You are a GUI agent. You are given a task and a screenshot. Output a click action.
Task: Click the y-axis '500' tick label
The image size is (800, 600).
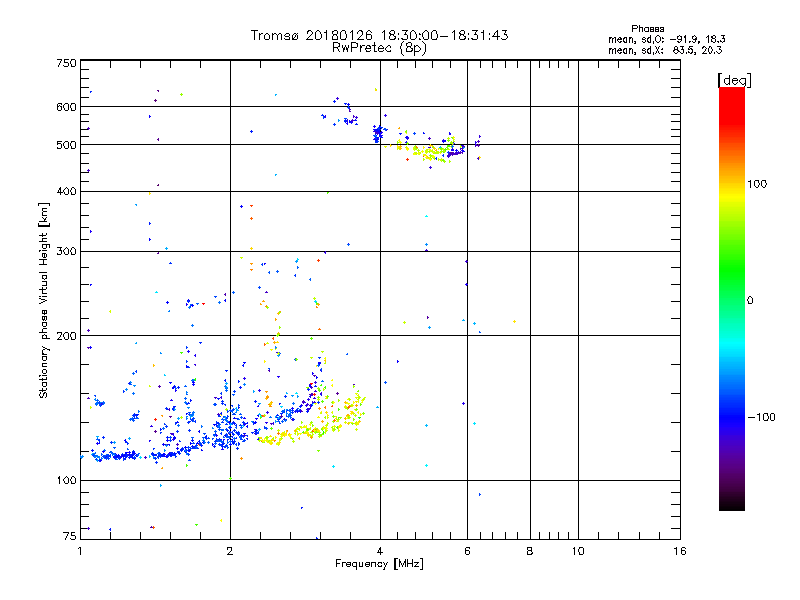tap(66, 145)
